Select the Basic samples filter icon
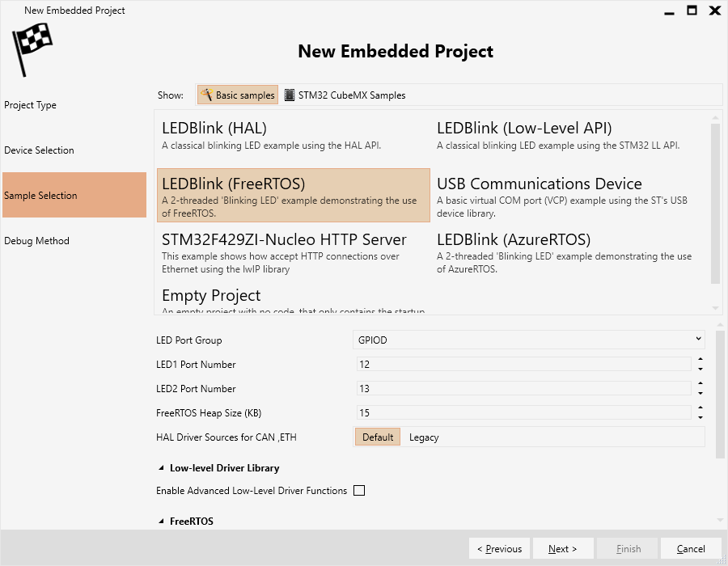The height and width of the screenshot is (566, 728). coord(206,95)
